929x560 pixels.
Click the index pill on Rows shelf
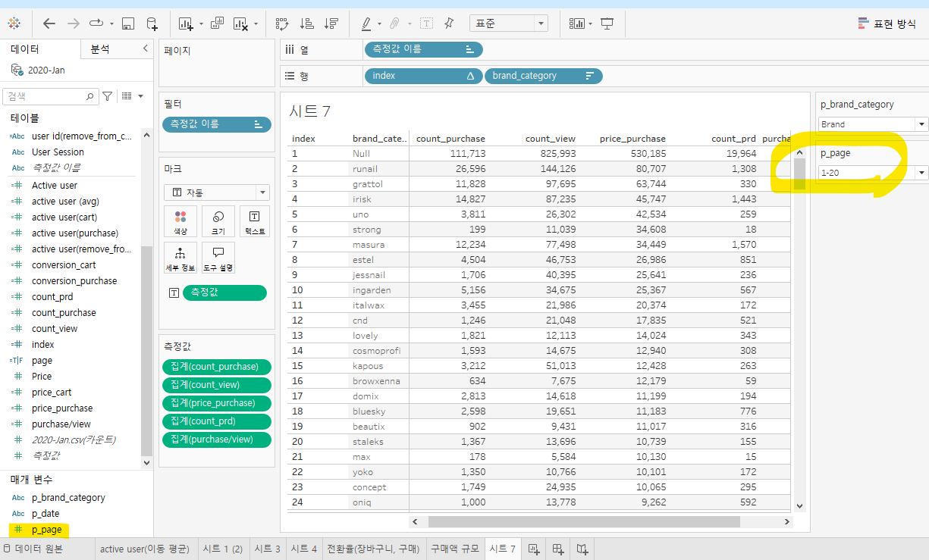[x=423, y=76]
